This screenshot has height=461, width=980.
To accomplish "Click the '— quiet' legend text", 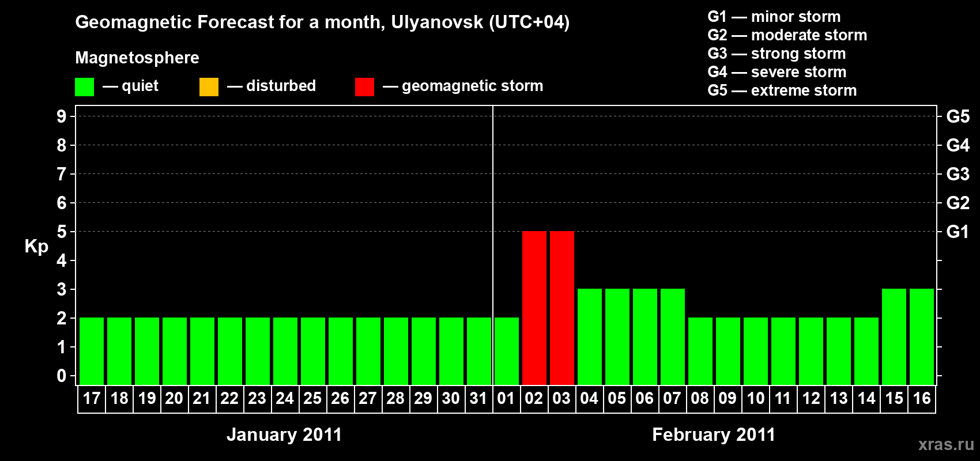I will [130, 86].
